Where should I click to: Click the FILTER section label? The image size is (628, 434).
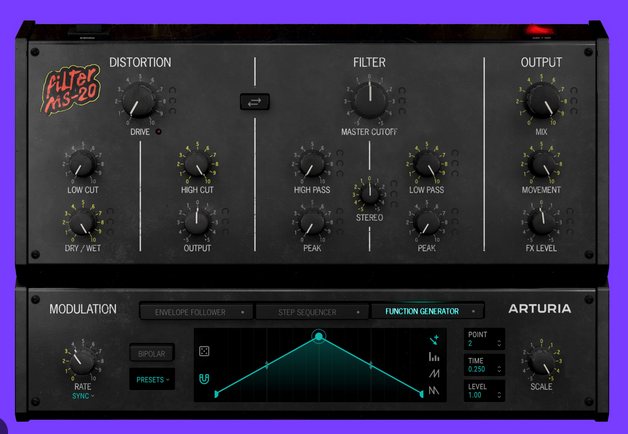[369, 62]
